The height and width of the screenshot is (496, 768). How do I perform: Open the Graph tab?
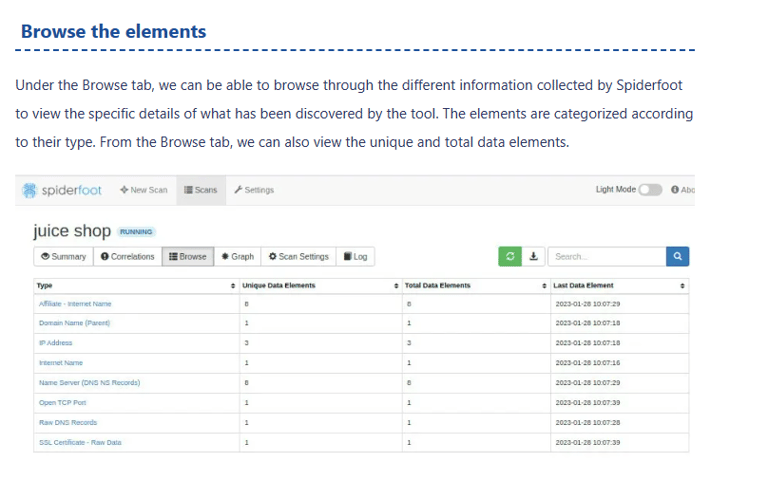(238, 257)
